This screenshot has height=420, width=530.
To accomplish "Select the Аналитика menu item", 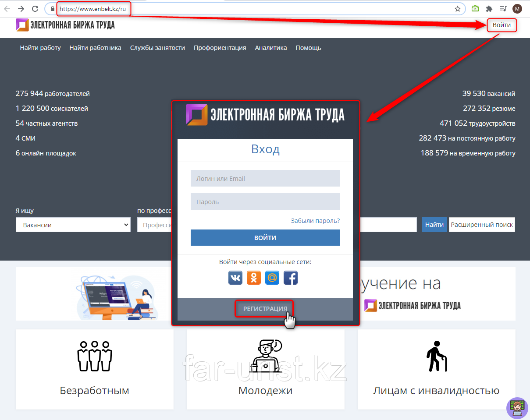I will pyautogui.click(x=271, y=48).
